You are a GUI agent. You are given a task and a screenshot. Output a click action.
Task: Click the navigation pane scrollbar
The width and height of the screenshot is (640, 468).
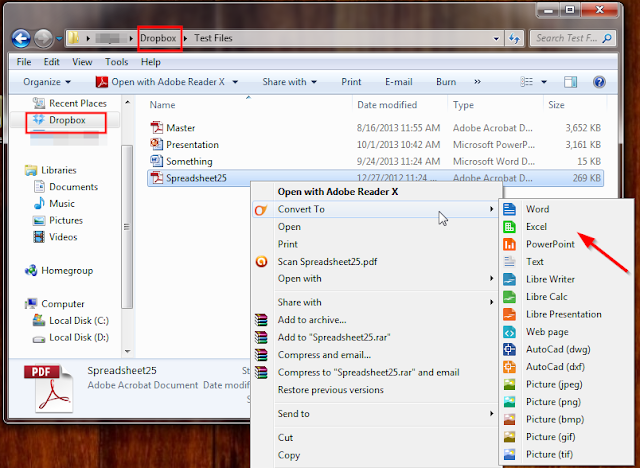pyautogui.click(x=127, y=226)
